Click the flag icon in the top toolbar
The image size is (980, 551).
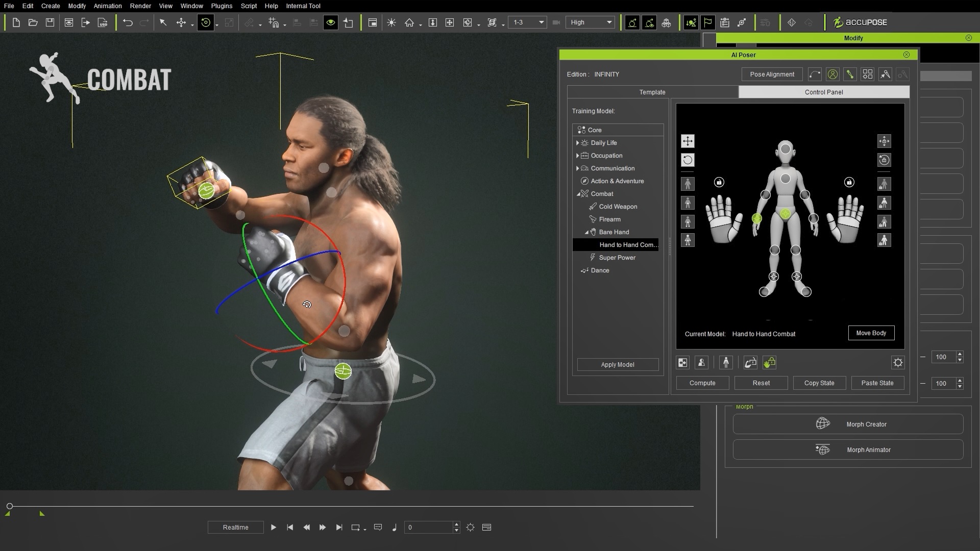click(707, 22)
